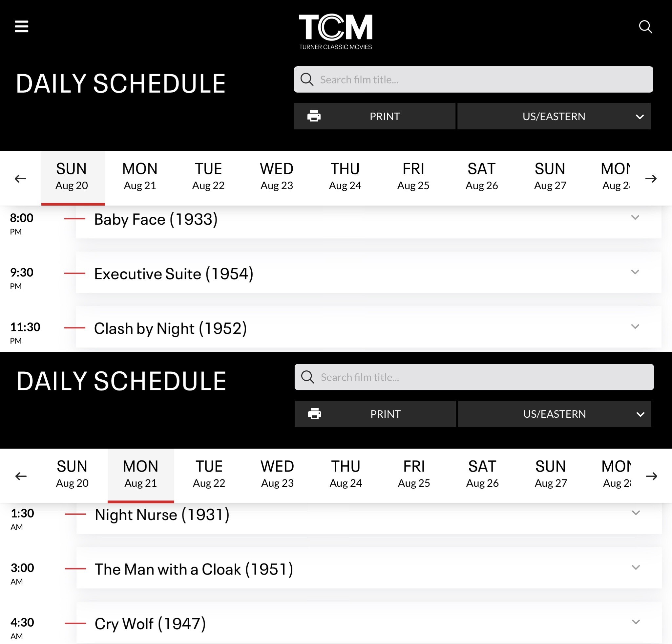Image resolution: width=672 pixels, height=644 pixels.
Task: Expand Clash by Night (1952) details
Action: click(x=635, y=327)
